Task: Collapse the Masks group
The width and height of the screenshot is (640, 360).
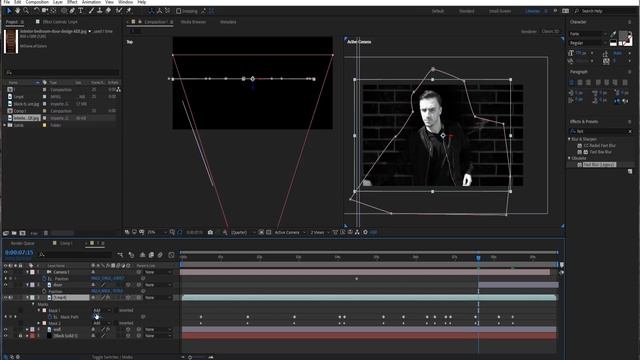Action: click(33, 304)
